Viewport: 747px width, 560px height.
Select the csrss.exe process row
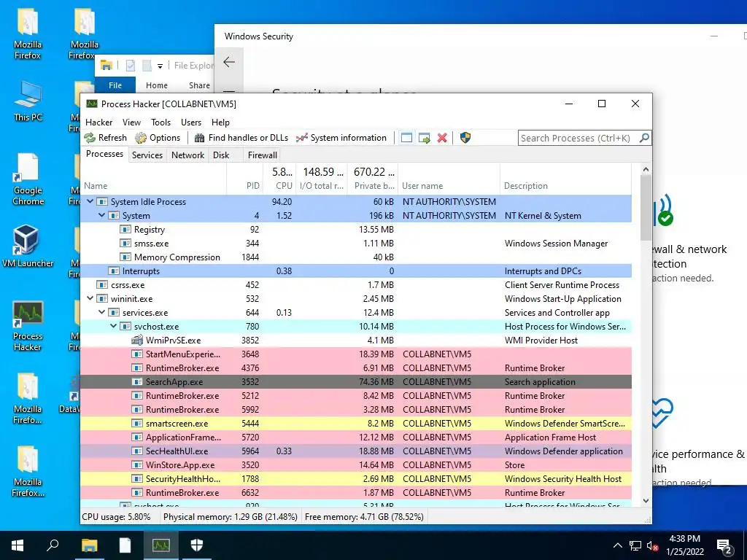[356, 285]
